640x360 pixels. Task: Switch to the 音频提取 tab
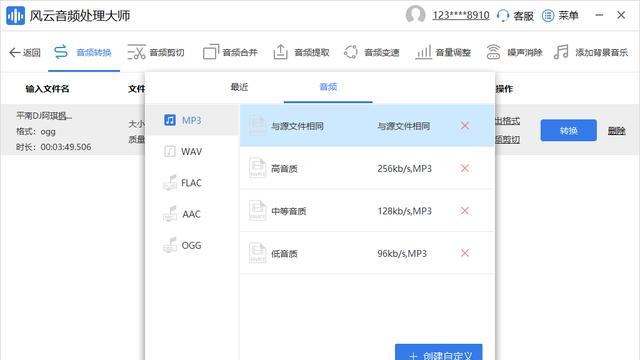click(x=301, y=52)
